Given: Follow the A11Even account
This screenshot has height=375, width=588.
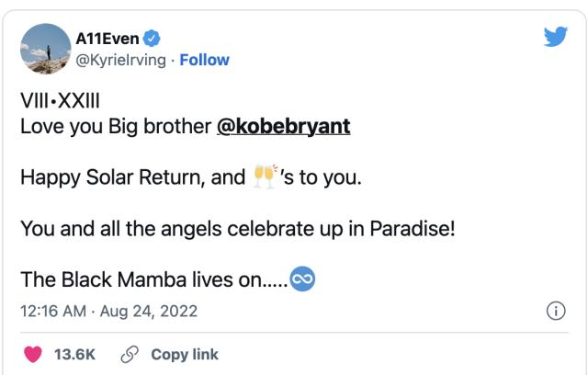Looking at the screenshot, I should pos(204,60).
